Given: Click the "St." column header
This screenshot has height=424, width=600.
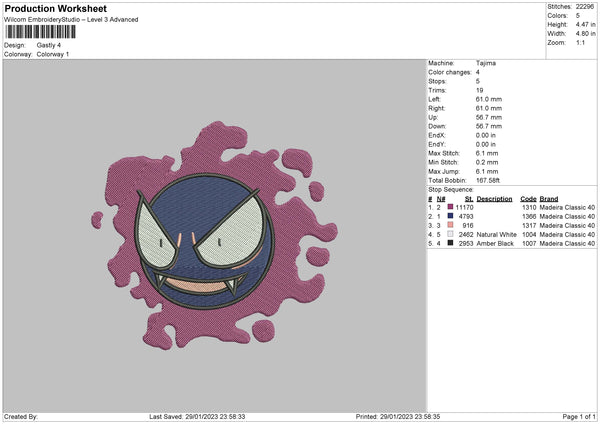Looking at the screenshot, I should click(469, 199).
